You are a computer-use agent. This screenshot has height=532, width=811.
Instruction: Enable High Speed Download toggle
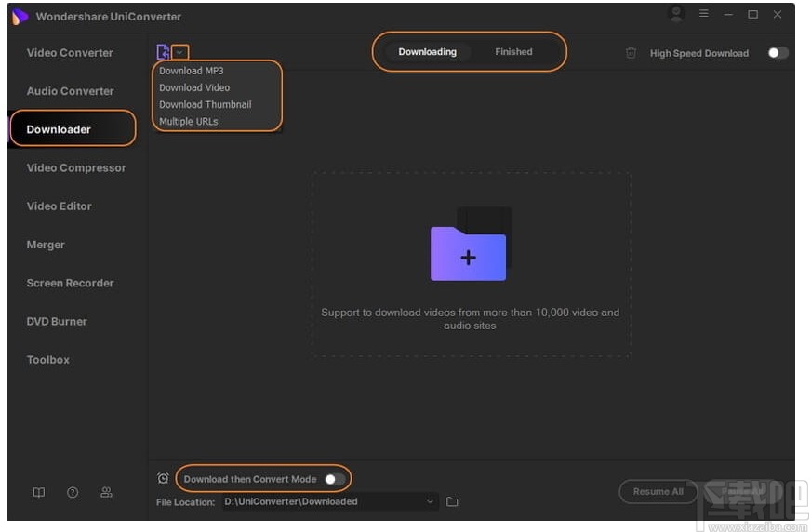pyautogui.click(x=778, y=53)
